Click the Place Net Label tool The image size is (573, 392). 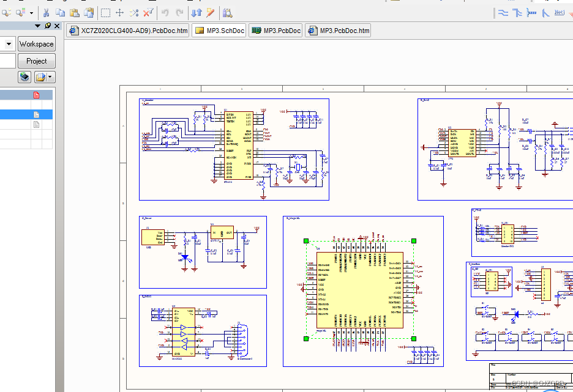point(559,12)
